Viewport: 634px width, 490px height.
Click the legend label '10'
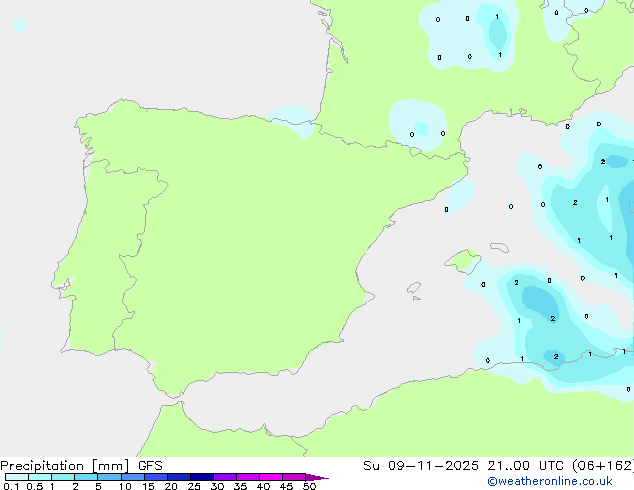[125, 486]
